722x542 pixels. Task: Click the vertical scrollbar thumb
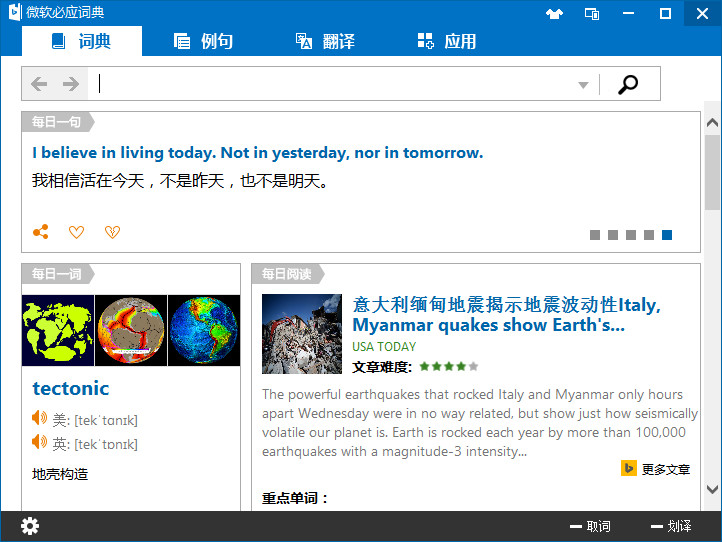(x=713, y=173)
